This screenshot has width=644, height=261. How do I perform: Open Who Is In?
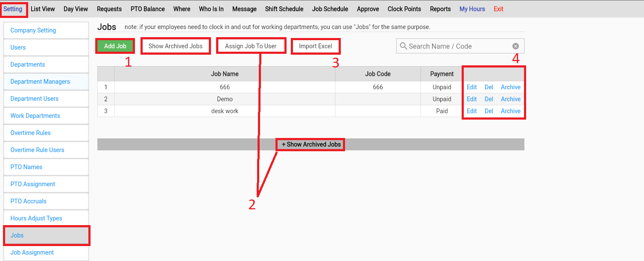[211, 9]
